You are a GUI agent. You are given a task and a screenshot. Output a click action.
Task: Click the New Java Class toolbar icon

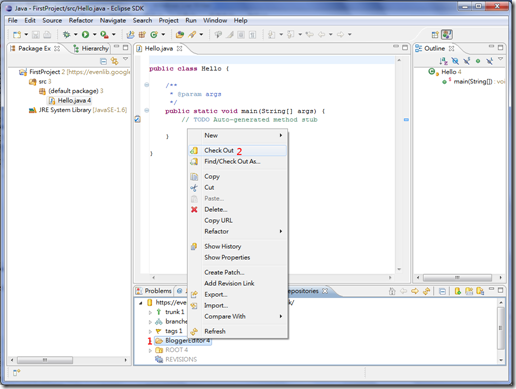pyautogui.click(x=154, y=34)
